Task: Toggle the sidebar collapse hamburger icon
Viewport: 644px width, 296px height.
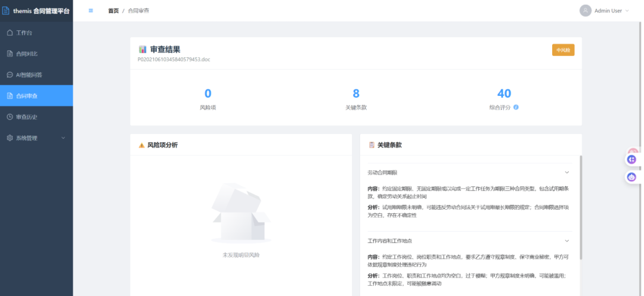Action: coord(91,11)
